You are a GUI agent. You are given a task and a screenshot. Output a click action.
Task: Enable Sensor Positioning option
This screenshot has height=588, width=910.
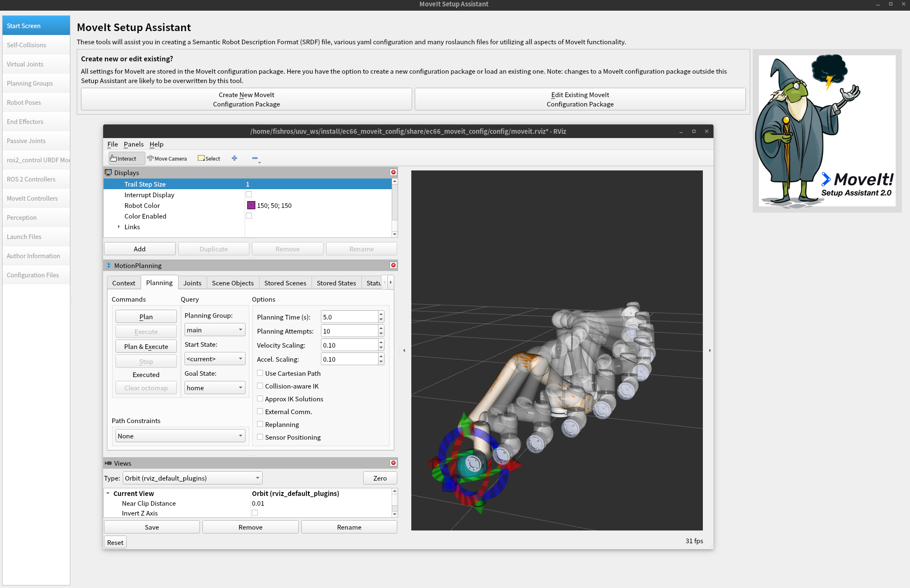coord(260,437)
